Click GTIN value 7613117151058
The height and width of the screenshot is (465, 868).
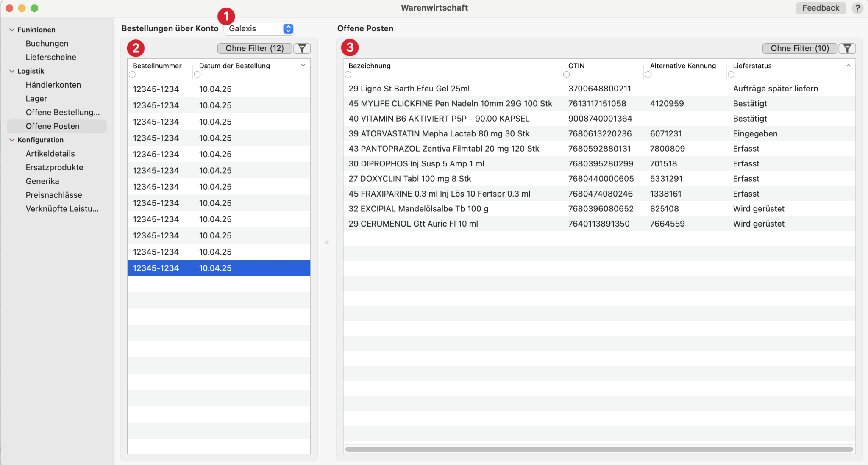tap(597, 103)
